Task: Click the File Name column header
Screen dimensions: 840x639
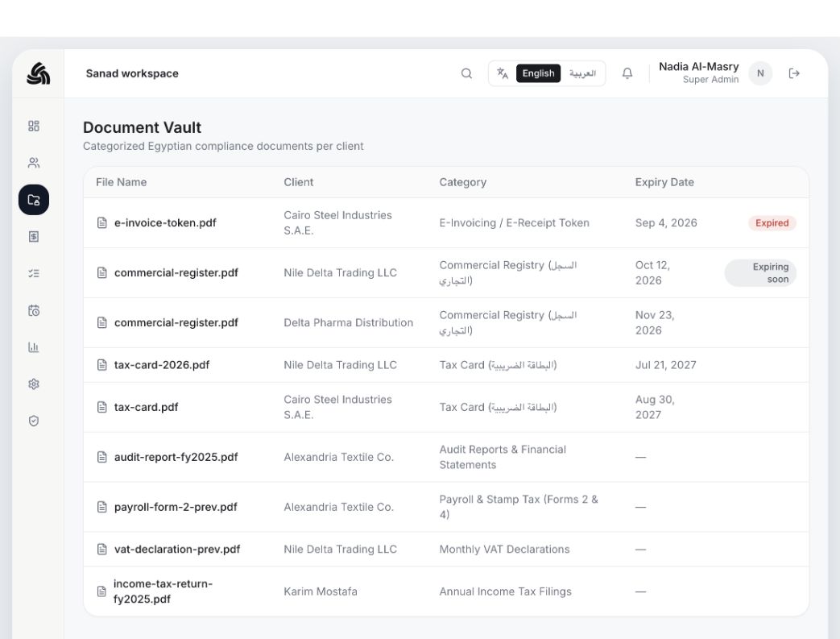Action: 121,182
